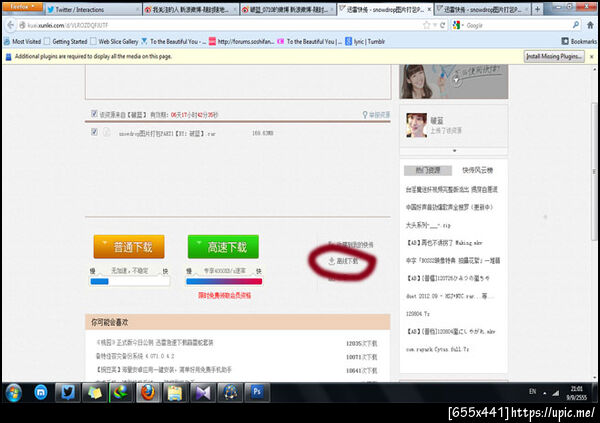Image resolution: width=600 pixels, height=423 pixels.
Task: Go to the Firefox home page icon
Action: [x=590, y=25]
